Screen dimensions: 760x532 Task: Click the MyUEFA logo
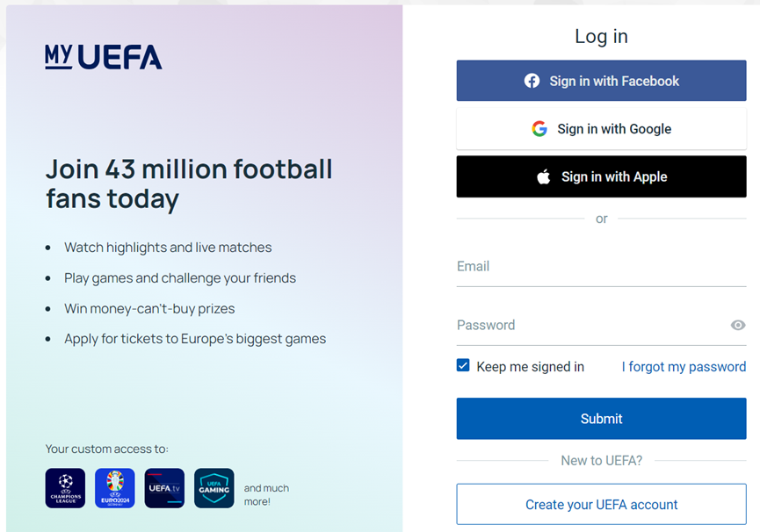pyautogui.click(x=104, y=57)
